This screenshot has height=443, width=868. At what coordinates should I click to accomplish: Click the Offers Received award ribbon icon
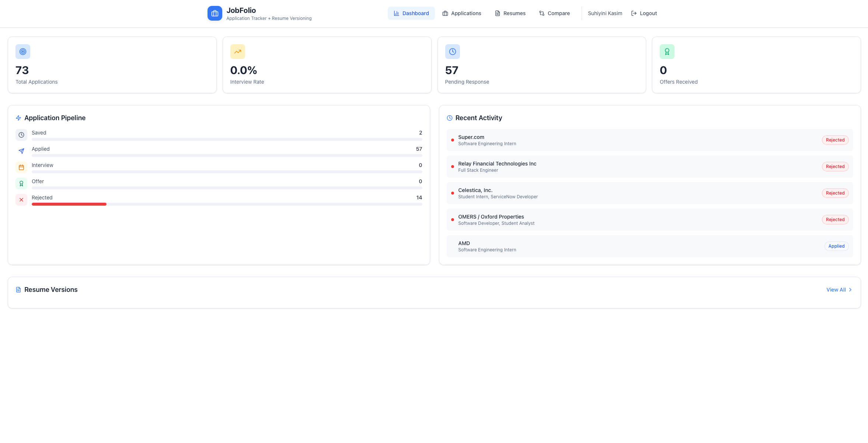667,52
